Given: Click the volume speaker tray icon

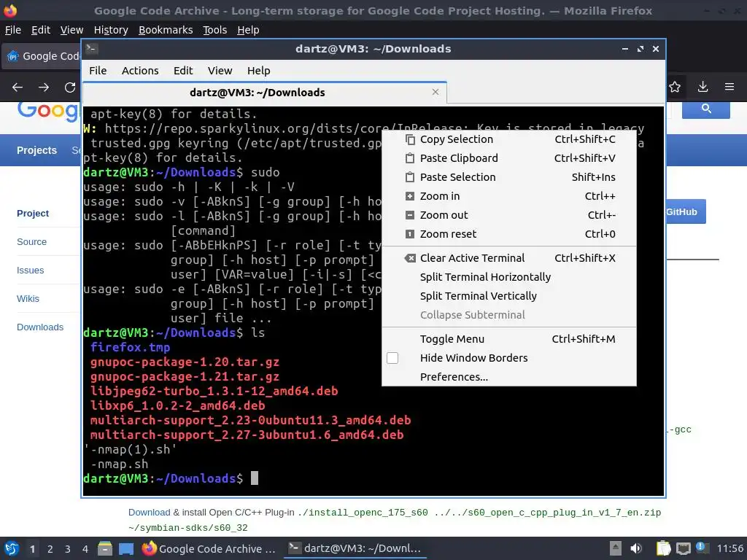Looking at the screenshot, I should [x=636, y=548].
